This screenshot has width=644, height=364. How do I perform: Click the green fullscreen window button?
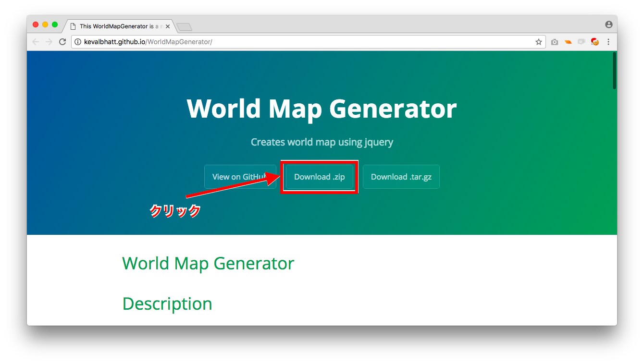click(x=55, y=24)
